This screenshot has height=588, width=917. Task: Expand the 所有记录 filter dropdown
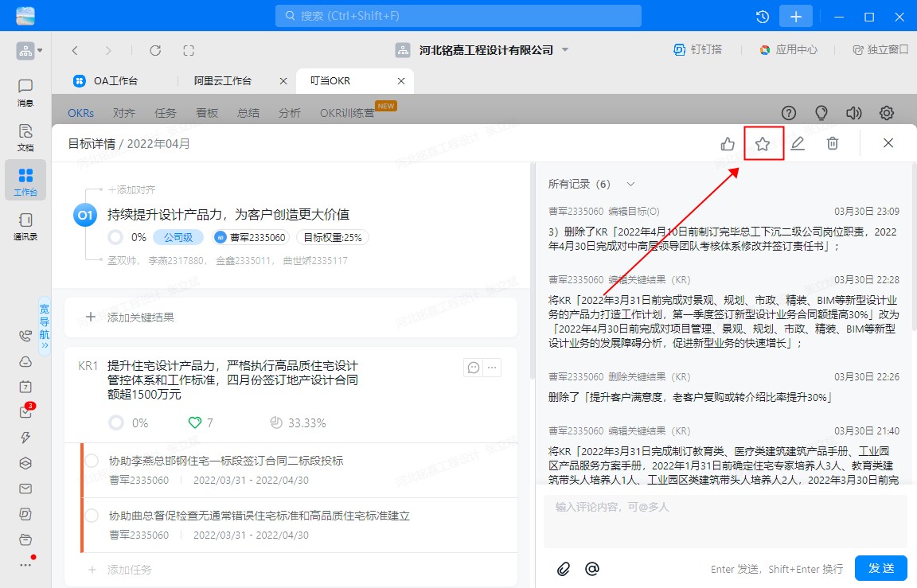(630, 185)
